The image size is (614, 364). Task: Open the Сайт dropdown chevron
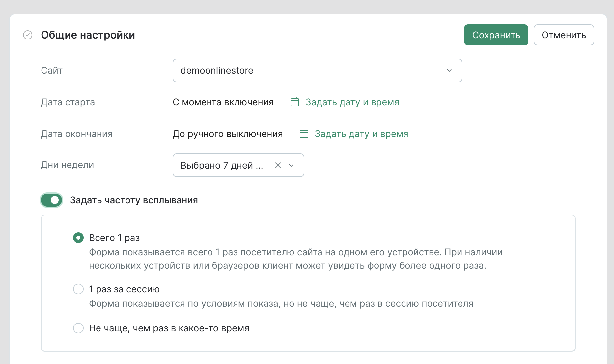[449, 70]
